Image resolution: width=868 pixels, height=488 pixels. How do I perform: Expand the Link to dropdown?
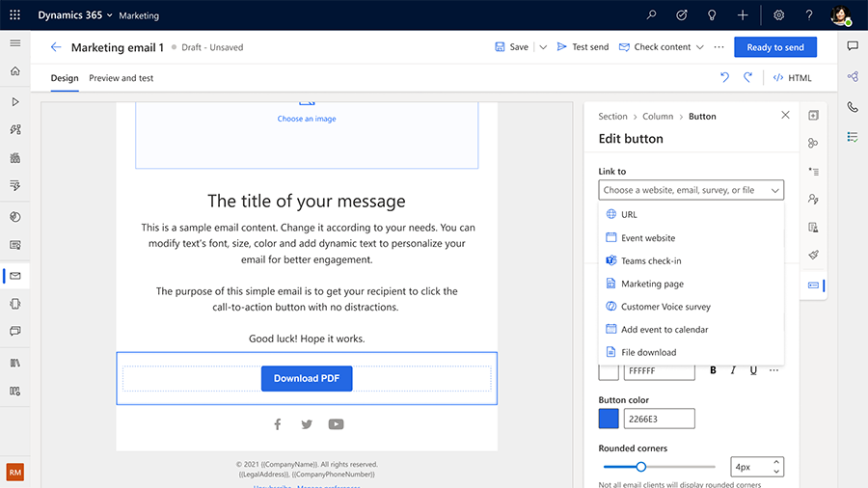point(691,191)
